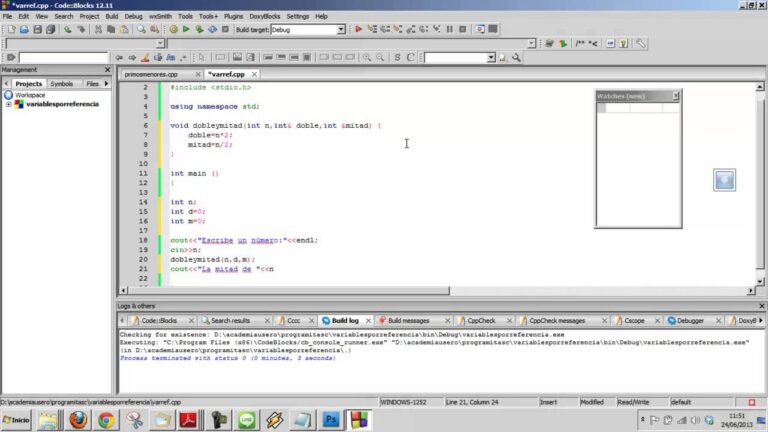Image resolution: width=768 pixels, height=432 pixels.
Task: Open Photoshop from the taskbar
Action: 331,420
